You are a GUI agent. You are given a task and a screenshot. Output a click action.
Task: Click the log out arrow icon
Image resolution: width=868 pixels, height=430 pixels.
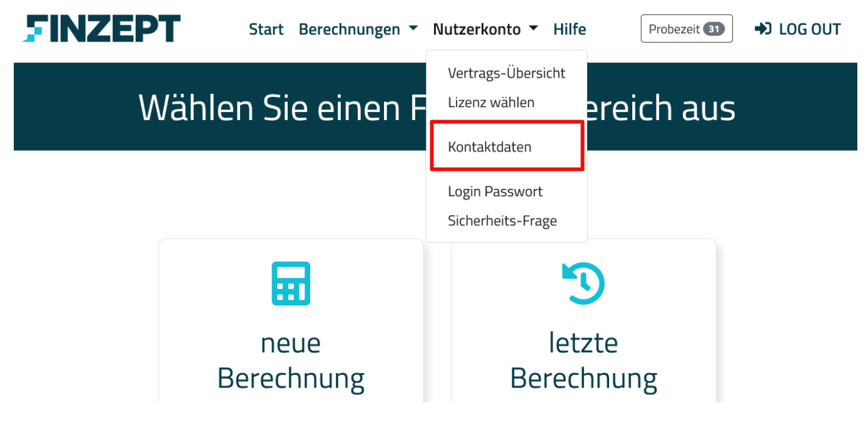point(763,29)
